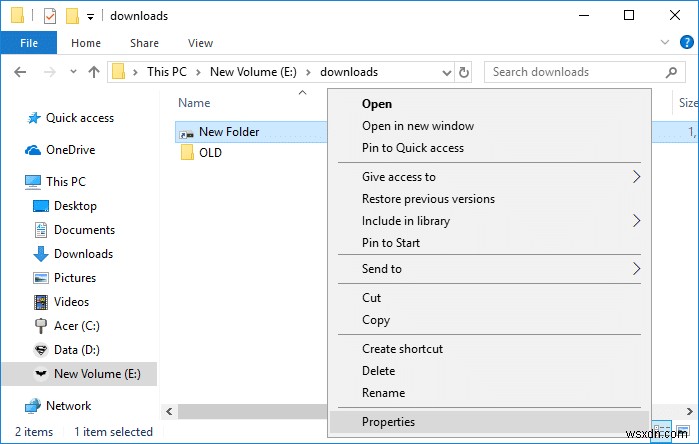Open Network in navigation pane
Screen dimensions: 699x444
pyautogui.click(x=68, y=406)
